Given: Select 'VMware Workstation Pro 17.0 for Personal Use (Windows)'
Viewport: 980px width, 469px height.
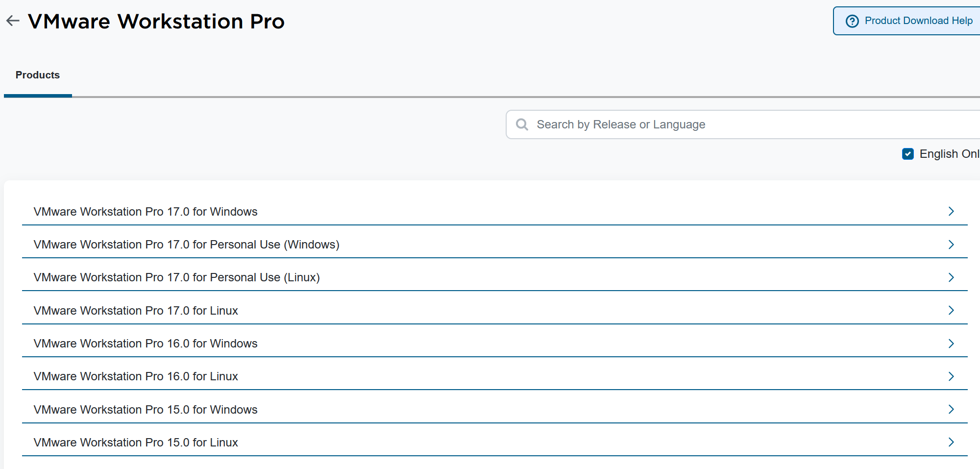Looking at the screenshot, I should tap(187, 245).
